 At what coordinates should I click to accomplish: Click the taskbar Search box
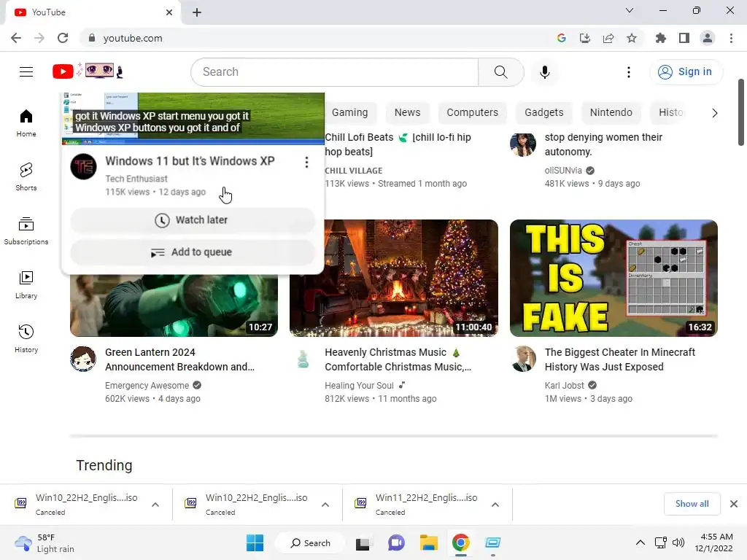(x=310, y=542)
